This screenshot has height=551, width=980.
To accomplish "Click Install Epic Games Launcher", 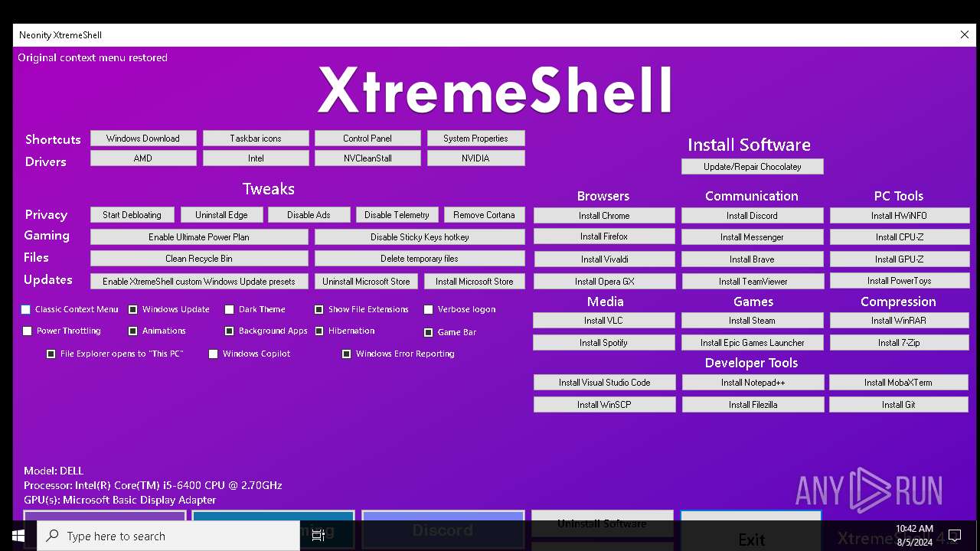I will pyautogui.click(x=753, y=343).
